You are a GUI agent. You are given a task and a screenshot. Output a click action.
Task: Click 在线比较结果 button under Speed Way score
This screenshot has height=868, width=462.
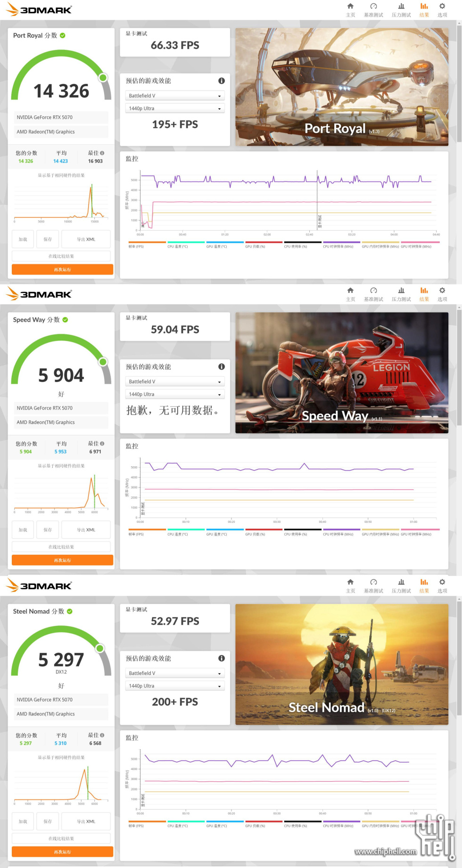click(61, 547)
